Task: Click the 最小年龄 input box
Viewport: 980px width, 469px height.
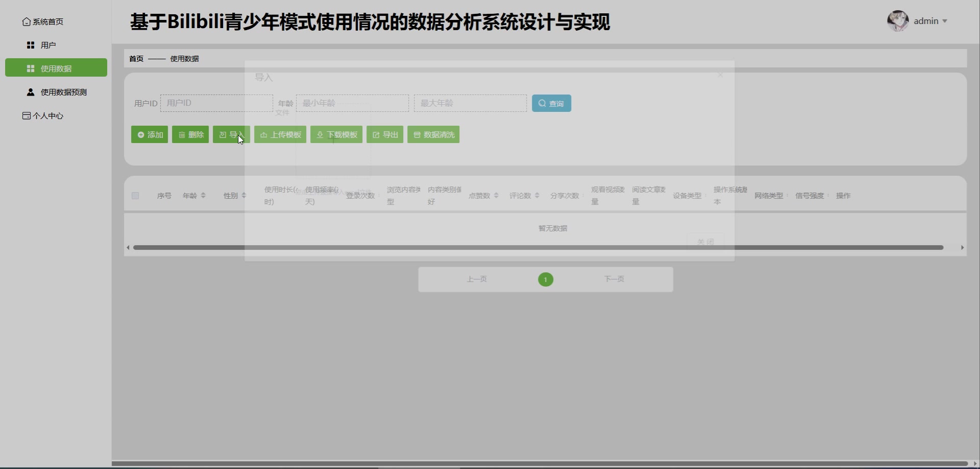Action: (x=352, y=103)
